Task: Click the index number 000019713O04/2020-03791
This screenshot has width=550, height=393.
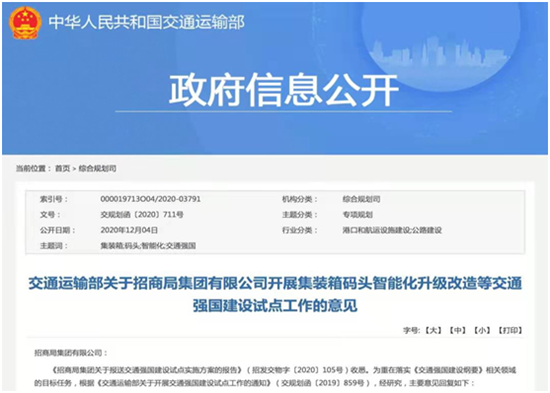Action: coord(150,199)
